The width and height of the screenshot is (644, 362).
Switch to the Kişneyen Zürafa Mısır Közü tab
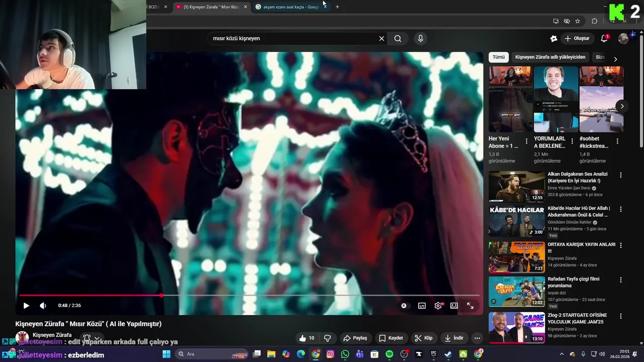click(210, 7)
